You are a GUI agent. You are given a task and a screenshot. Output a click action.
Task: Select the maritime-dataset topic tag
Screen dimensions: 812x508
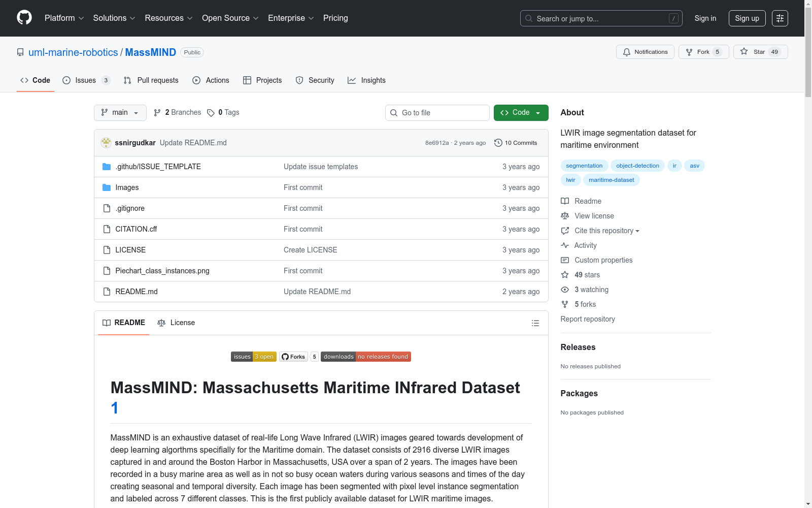coord(612,180)
